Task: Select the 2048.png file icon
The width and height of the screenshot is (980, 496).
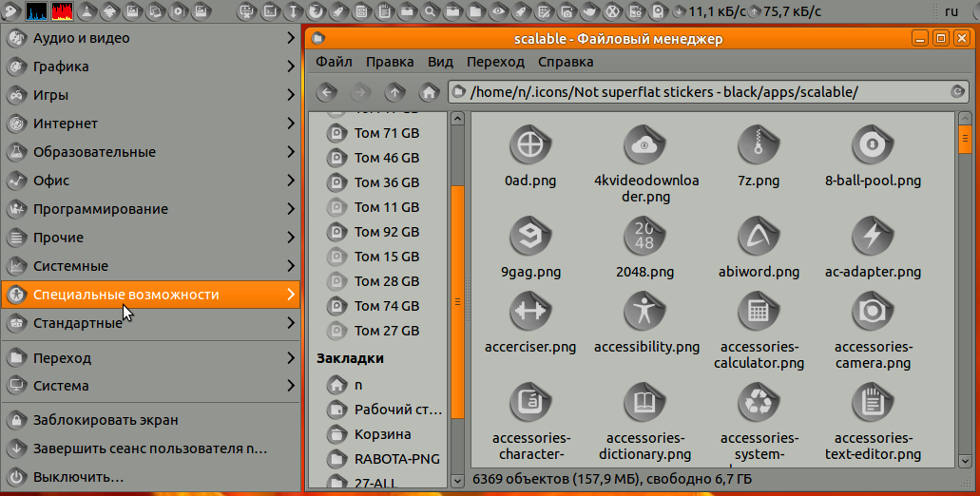Action: tap(644, 237)
